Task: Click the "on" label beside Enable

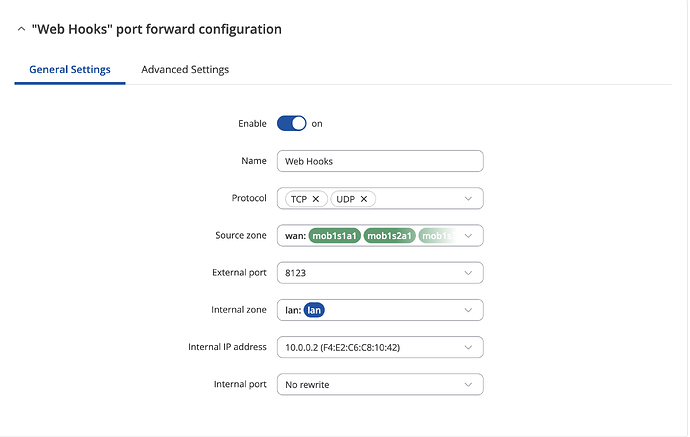Action: click(x=317, y=124)
